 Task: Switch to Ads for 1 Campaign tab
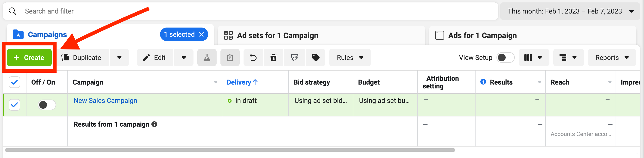click(482, 36)
